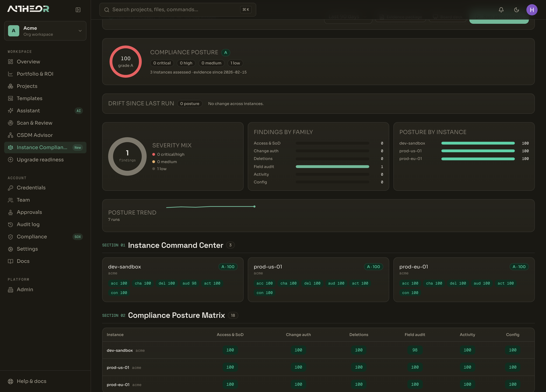Open Portfolio & ROI chart icon
This screenshot has width=546, height=392.
pos(10,74)
